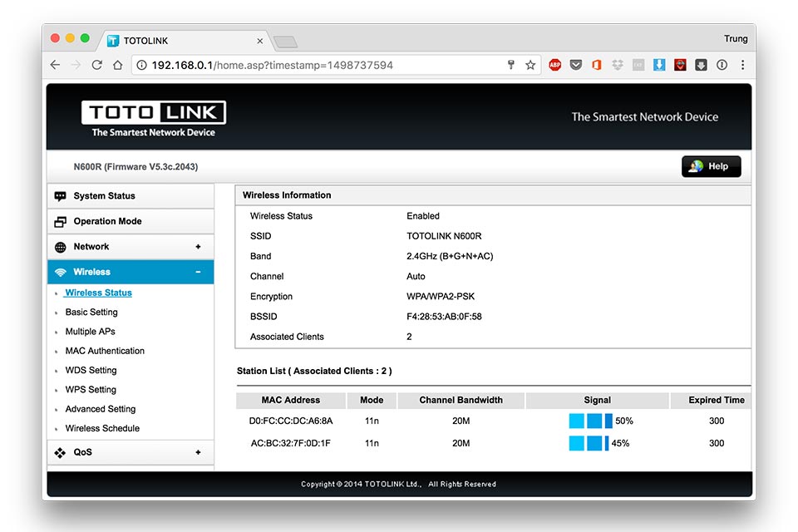Open Advanced Setting page
798x532 pixels.
click(x=101, y=409)
